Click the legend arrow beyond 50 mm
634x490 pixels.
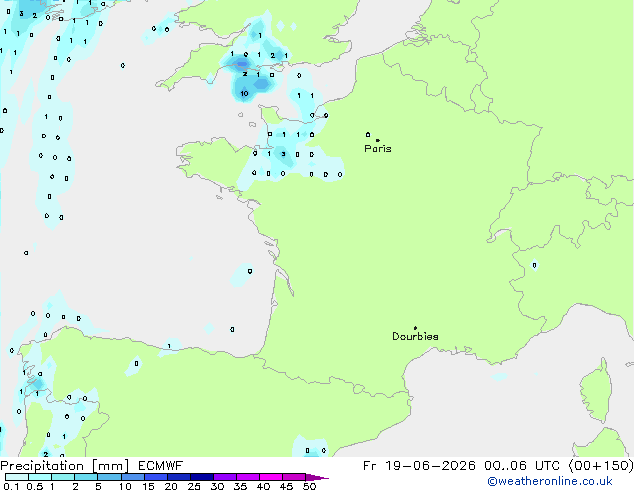click(x=317, y=477)
